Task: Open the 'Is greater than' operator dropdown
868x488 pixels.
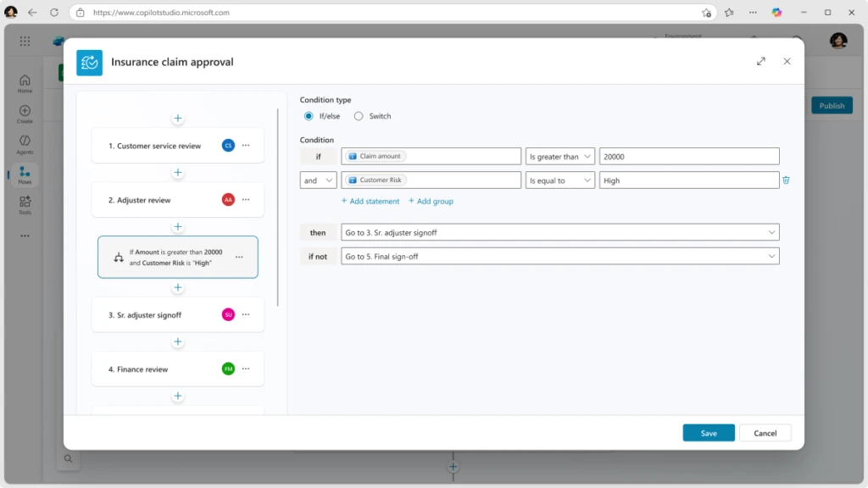Action: coord(559,156)
